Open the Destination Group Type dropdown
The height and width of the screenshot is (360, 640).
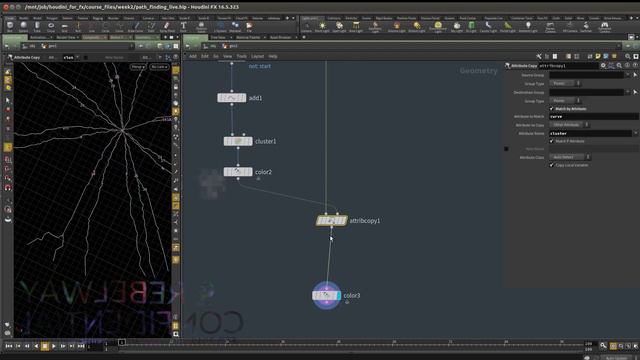565,100
